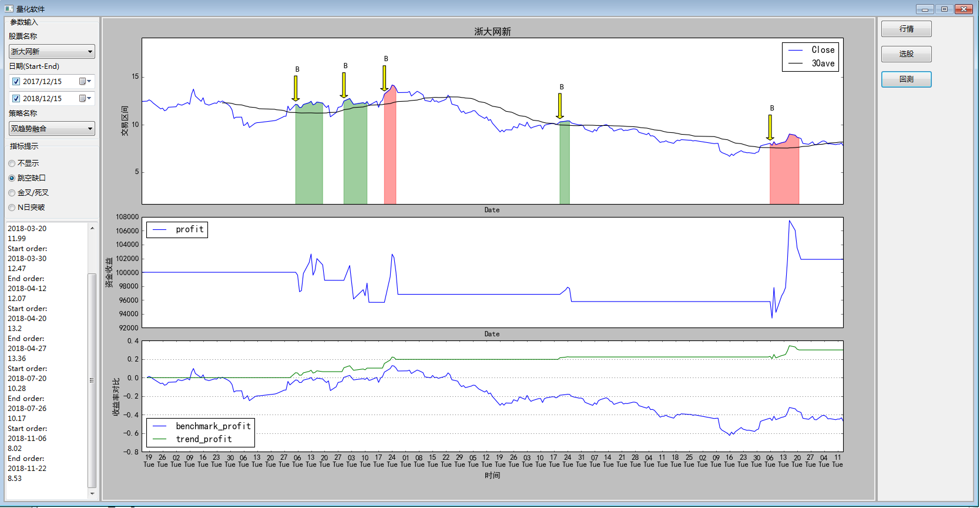Open the calendar picker for 2017/12/15
This screenshot has width=980, height=508.
click(85, 82)
